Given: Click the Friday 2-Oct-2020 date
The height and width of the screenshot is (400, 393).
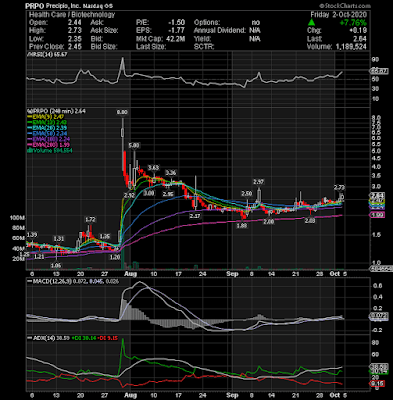Looking at the screenshot, I should pyautogui.click(x=339, y=15).
